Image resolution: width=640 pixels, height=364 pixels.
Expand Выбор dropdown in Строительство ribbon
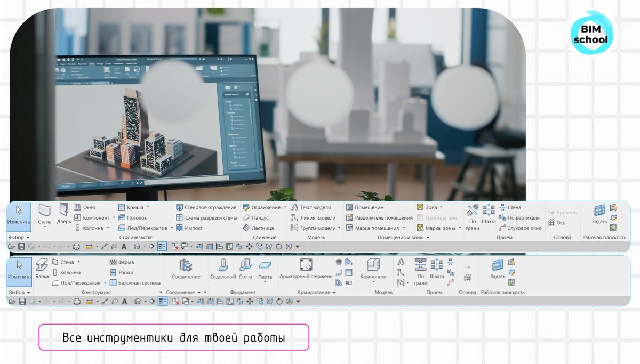pos(19,237)
